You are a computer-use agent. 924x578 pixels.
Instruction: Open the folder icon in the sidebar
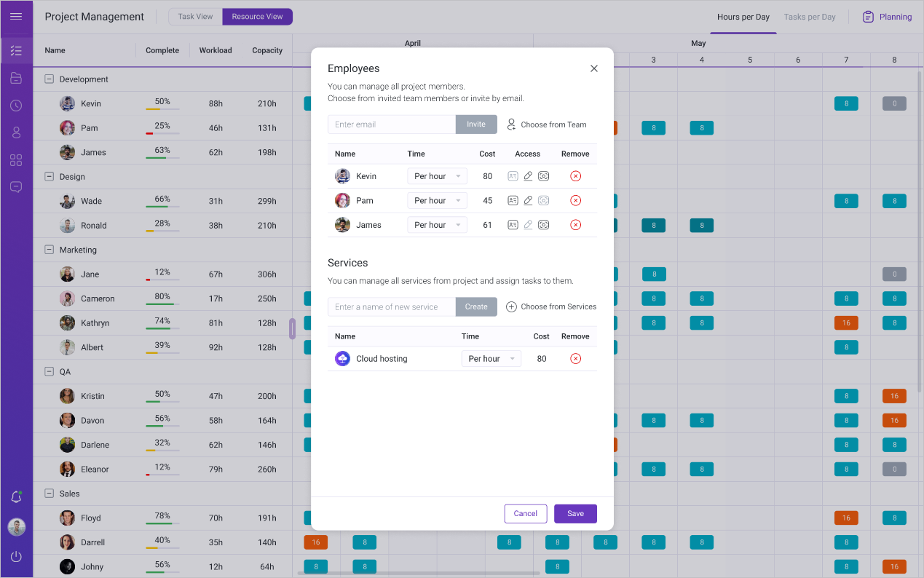click(16, 78)
